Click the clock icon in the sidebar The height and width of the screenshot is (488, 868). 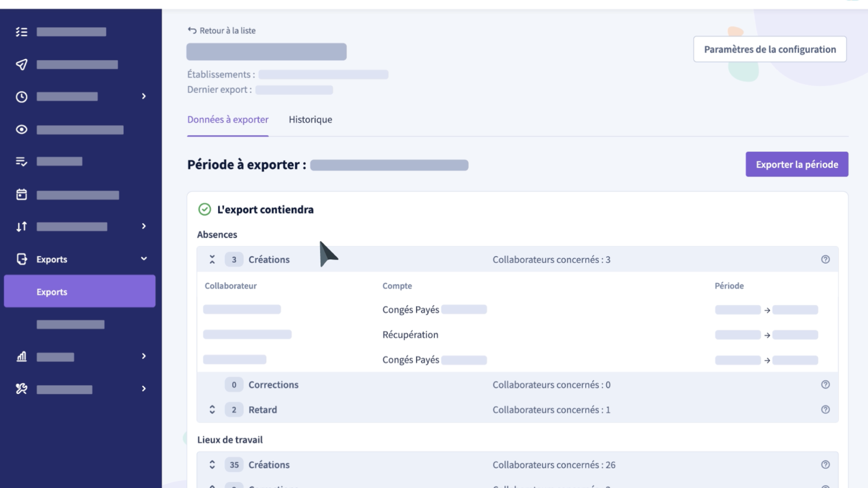click(x=22, y=97)
